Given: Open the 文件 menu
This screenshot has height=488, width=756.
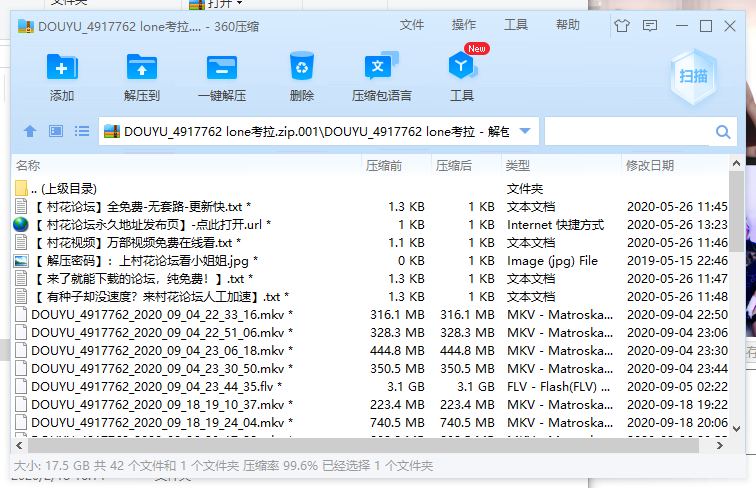Looking at the screenshot, I should (x=412, y=25).
